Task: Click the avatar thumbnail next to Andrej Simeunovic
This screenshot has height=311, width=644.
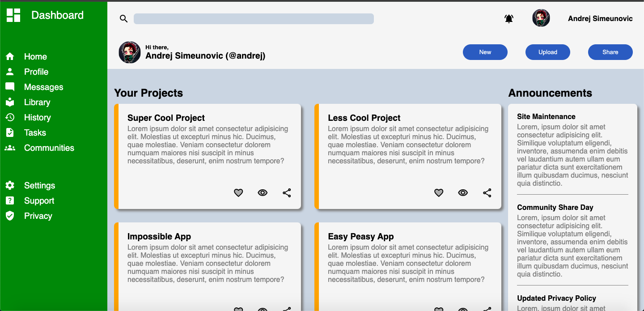Action: (541, 18)
